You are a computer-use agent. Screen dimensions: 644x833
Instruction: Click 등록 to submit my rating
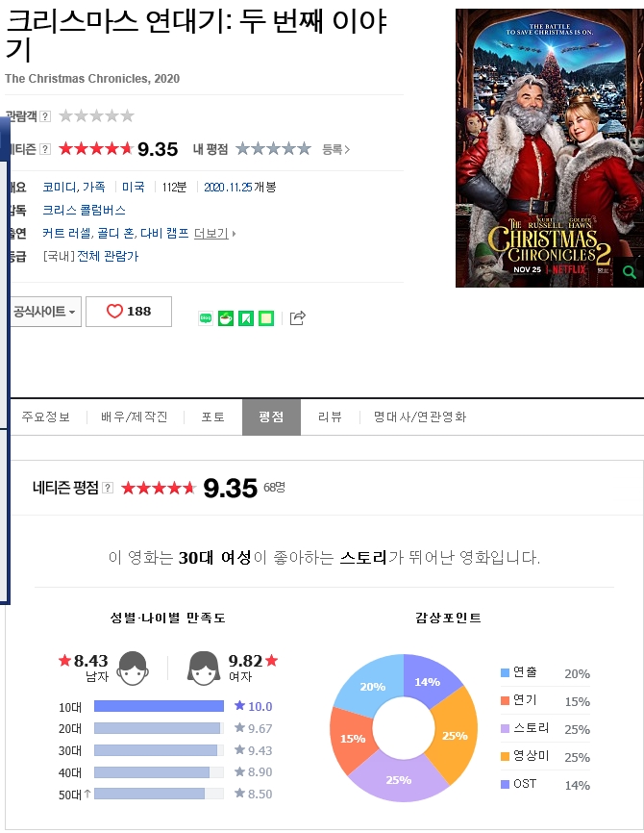click(335, 149)
